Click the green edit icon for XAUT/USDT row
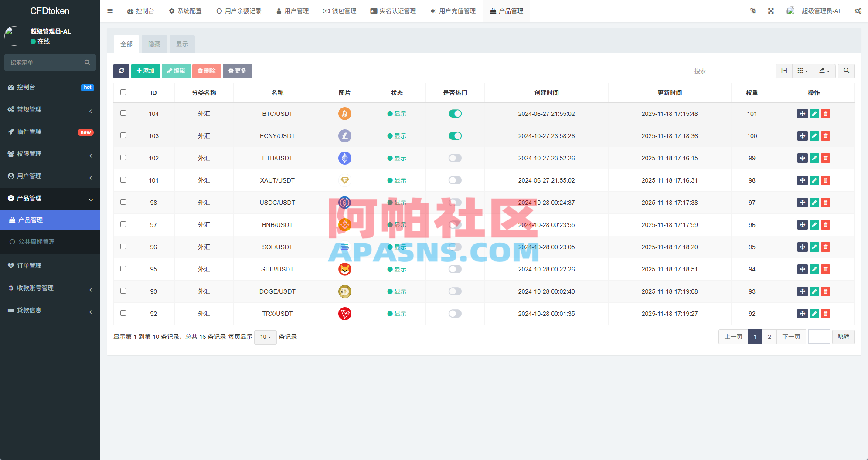The height and width of the screenshot is (460, 868). tap(814, 180)
